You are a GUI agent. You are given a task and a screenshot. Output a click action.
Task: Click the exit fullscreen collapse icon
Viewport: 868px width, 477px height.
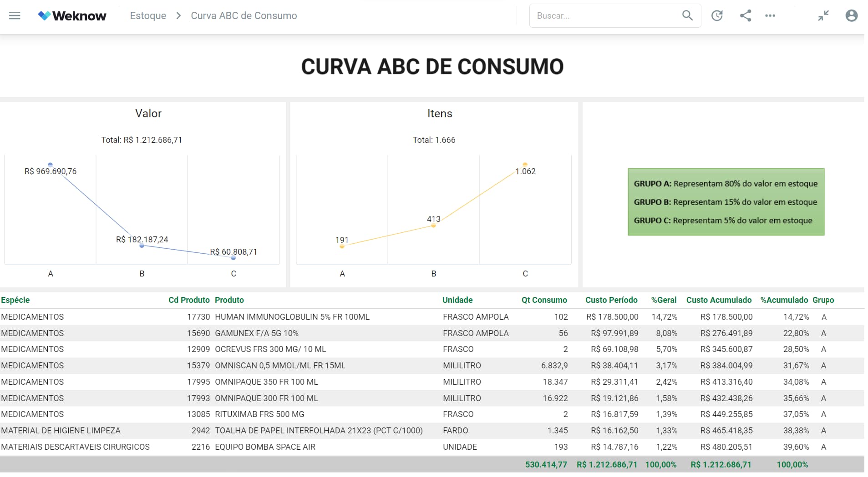tap(823, 15)
